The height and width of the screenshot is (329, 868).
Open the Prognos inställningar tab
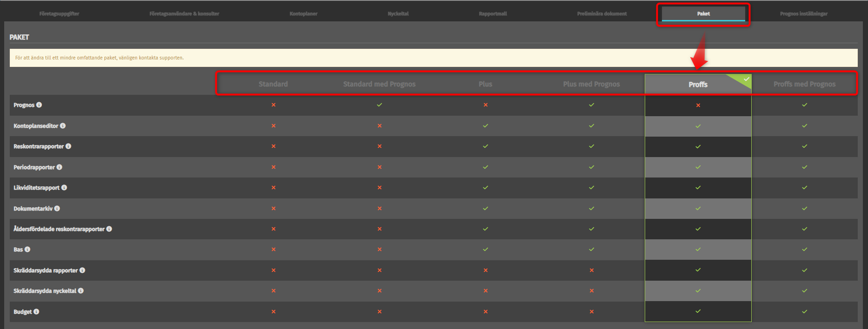pyautogui.click(x=804, y=14)
